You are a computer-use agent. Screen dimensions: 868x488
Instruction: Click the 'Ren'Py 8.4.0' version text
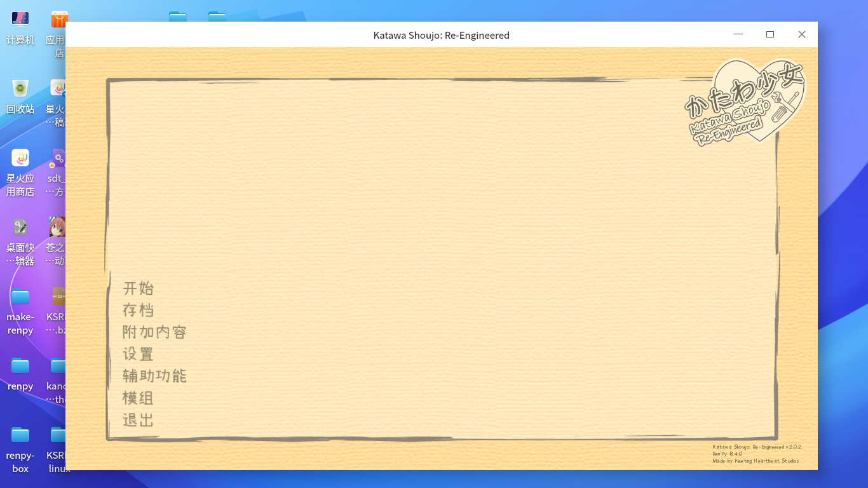(x=728, y=454)
